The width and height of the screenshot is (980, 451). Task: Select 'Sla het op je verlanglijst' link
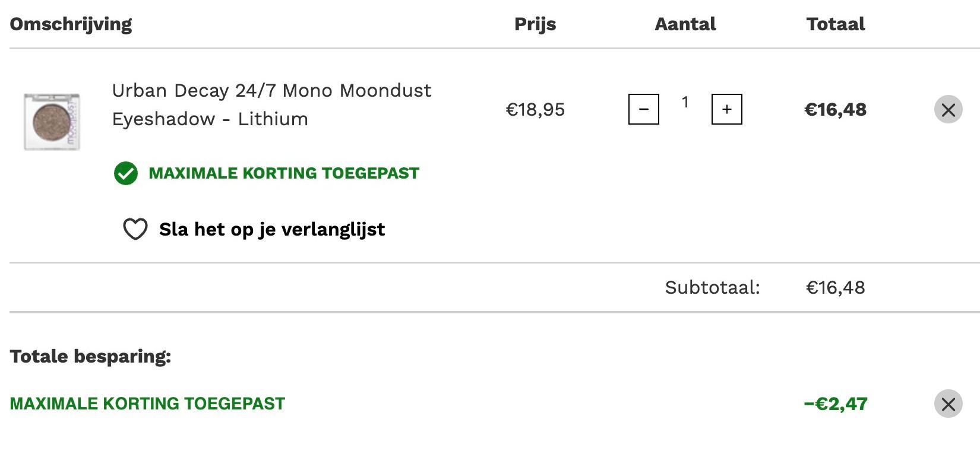click(271, 229)
